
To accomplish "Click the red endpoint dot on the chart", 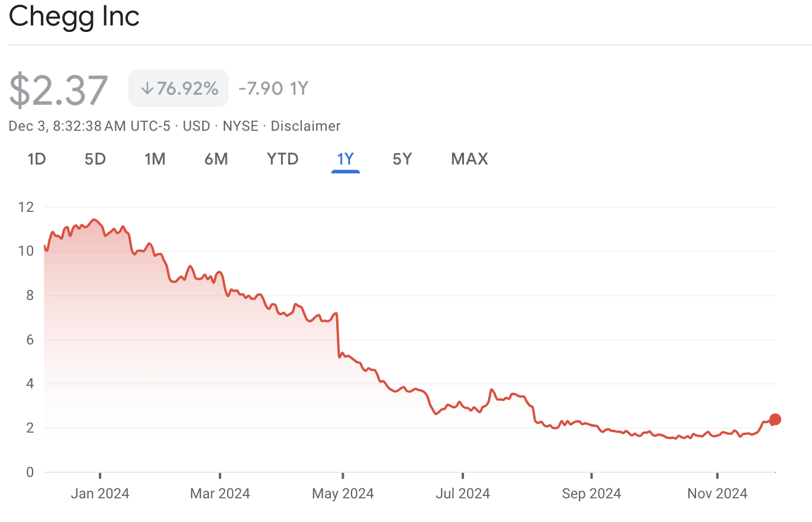I will click(x=775, y=419).
